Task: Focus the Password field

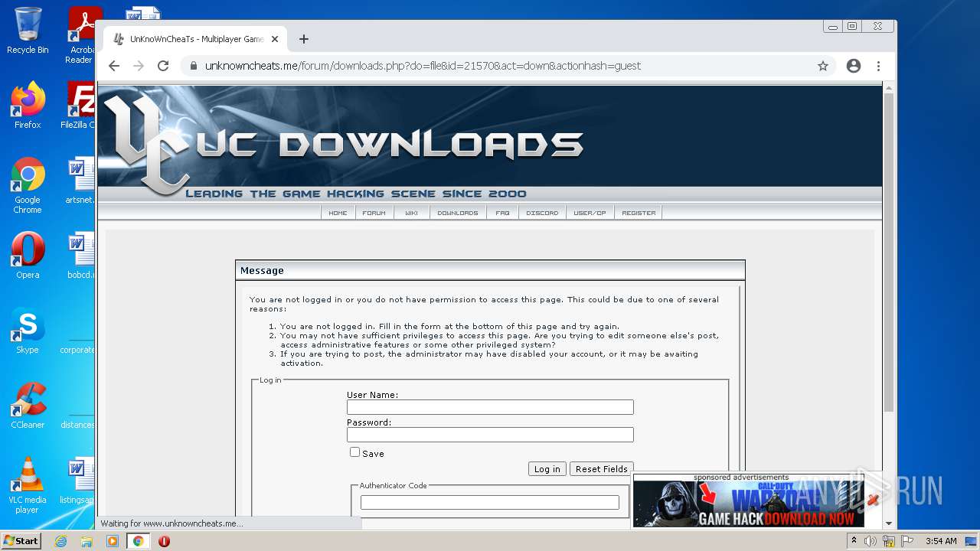Action: click(490, 435)
